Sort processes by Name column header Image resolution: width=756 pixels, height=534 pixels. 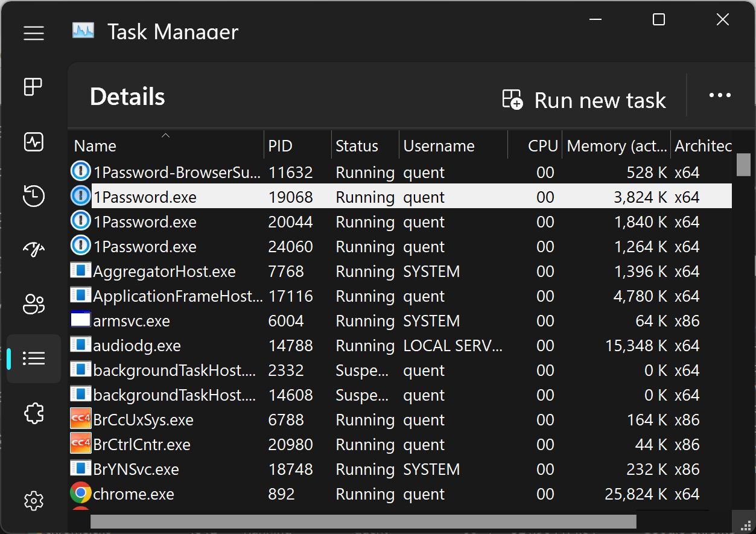click(x=95, y=146)
